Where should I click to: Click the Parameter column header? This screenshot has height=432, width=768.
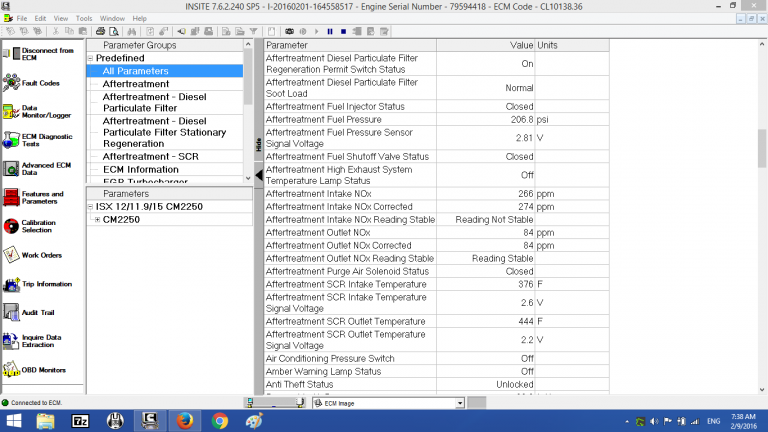tap(350, 45)
